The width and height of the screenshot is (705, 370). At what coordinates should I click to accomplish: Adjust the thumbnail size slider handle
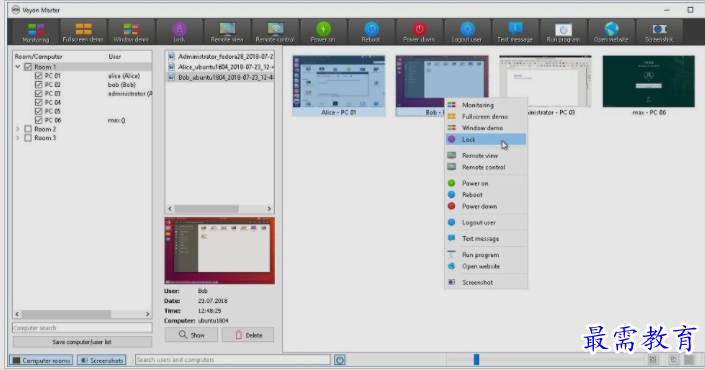point(476,359)
